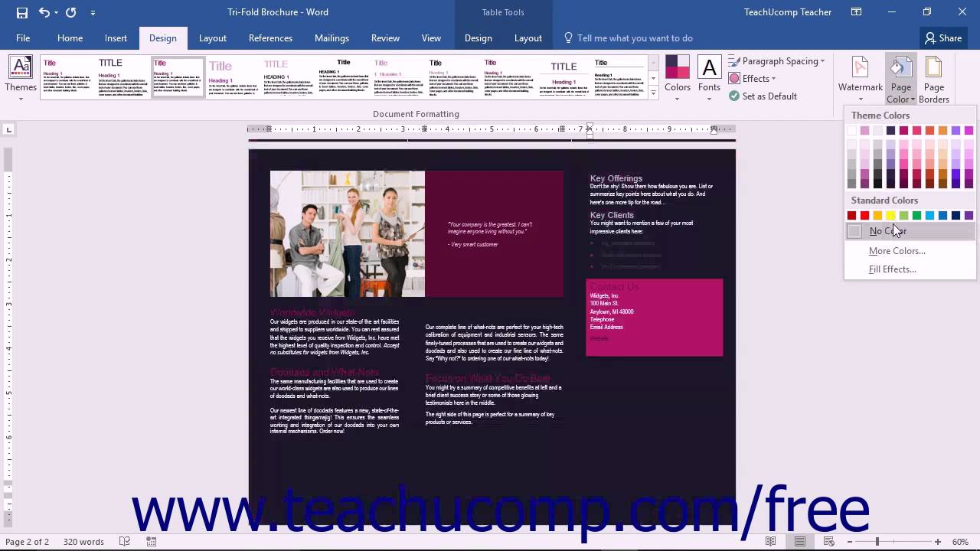Click the brochure photo of three people

(x=347, y=233)
